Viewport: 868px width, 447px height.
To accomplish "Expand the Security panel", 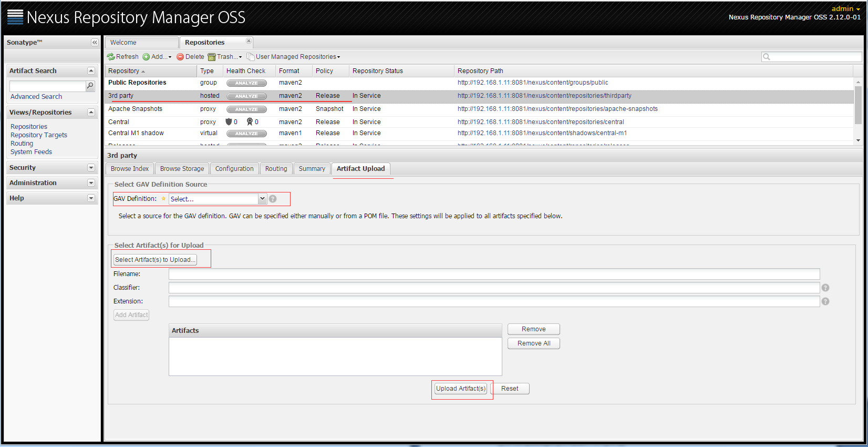I will coord(91,168).
